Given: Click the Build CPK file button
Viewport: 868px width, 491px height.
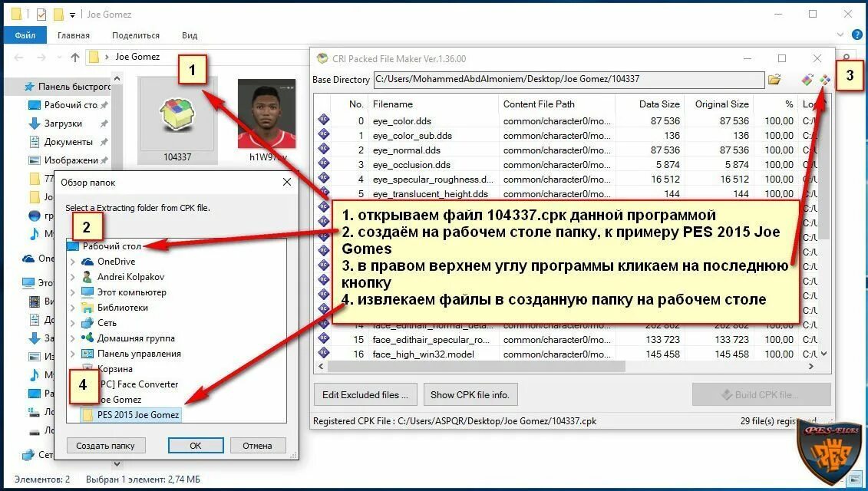Looking at the screenshot, I should [x=761, y=394].
